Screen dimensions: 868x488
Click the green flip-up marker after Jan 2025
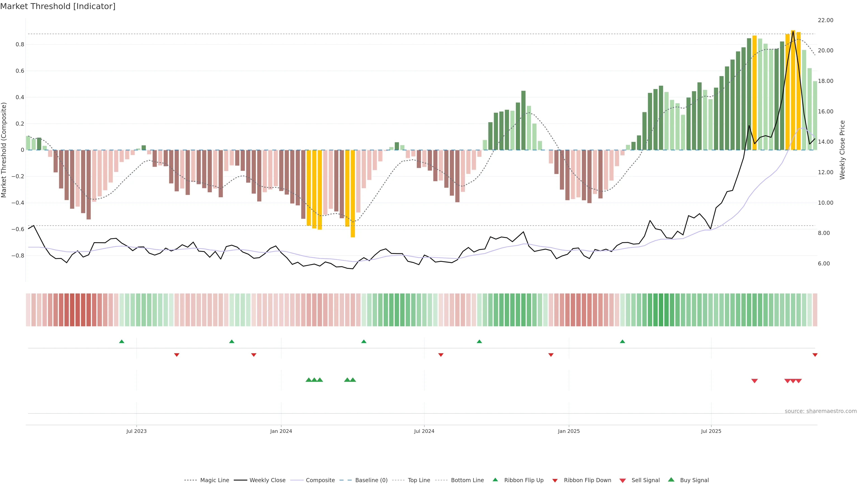tap(622, 342)
